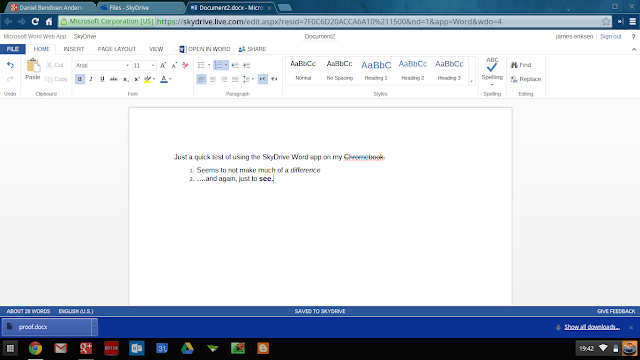Toggle Superscript formatting

tap(137, 79)
